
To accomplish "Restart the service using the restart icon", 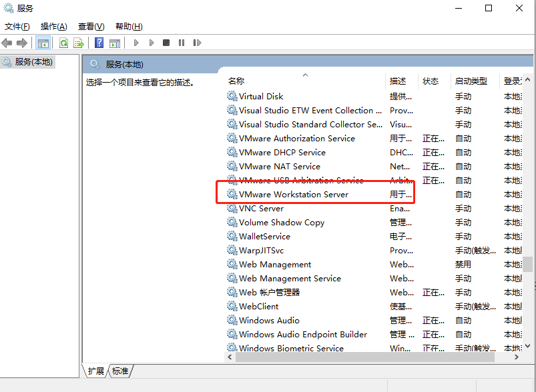I will tap(198, 43).
